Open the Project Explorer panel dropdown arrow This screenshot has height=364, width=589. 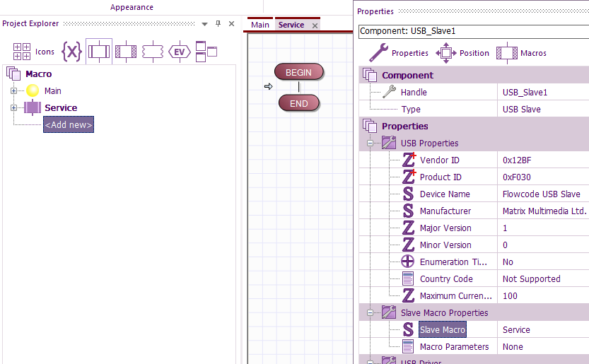pos(204,23)
